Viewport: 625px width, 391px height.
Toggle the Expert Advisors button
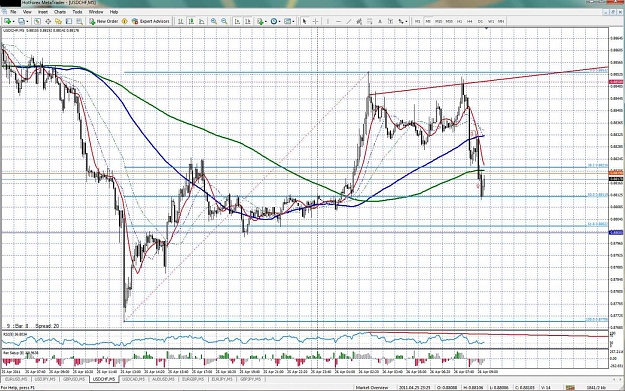coord(151,21)
